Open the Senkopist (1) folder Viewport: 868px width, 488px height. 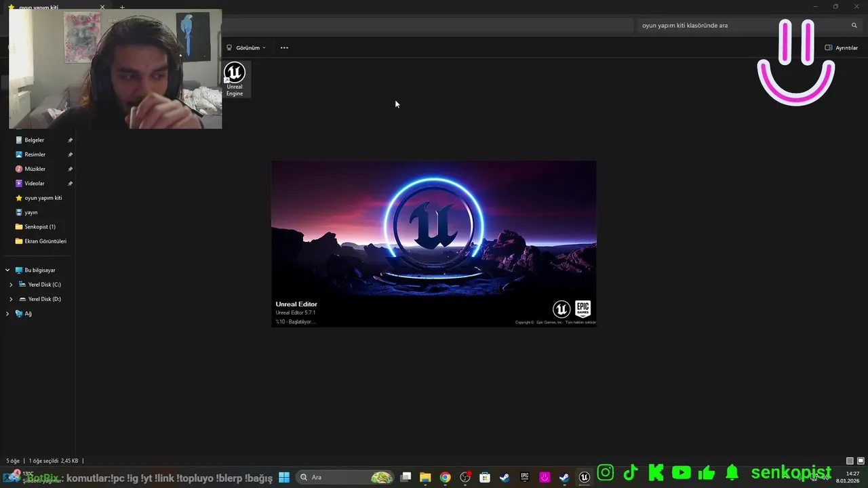tap(39, 226)
